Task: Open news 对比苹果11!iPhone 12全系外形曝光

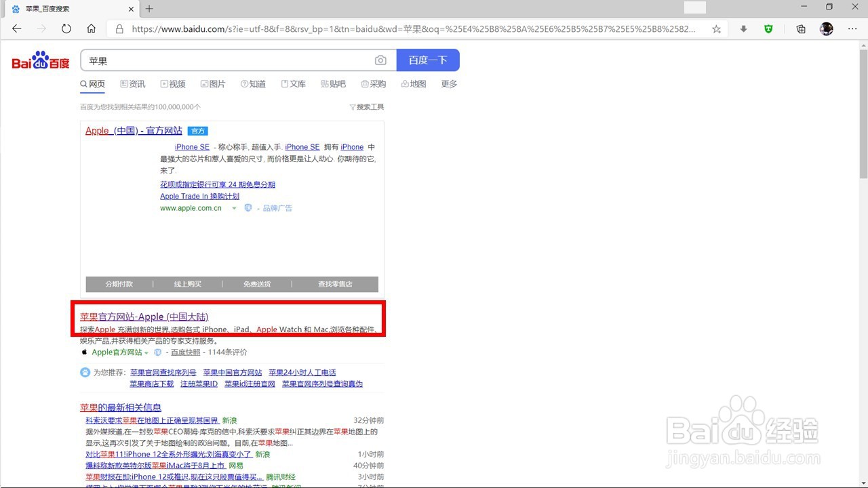Action: pyautogui.click(x=169, y=454)
